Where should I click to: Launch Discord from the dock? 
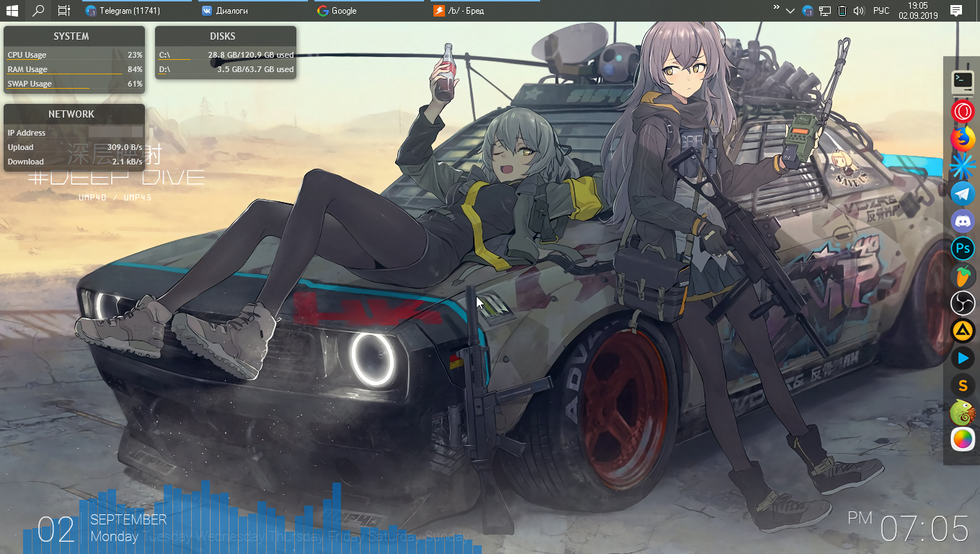click(x=962, y=221)
